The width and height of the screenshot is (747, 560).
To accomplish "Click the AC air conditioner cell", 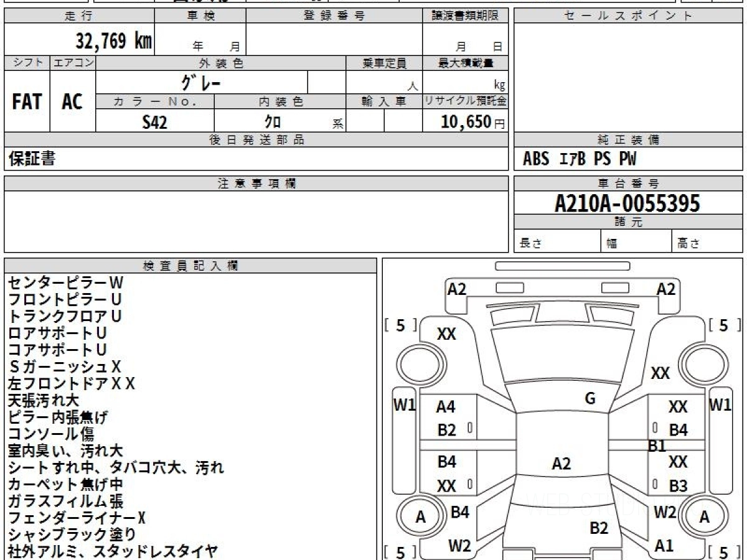I will 72,102.
